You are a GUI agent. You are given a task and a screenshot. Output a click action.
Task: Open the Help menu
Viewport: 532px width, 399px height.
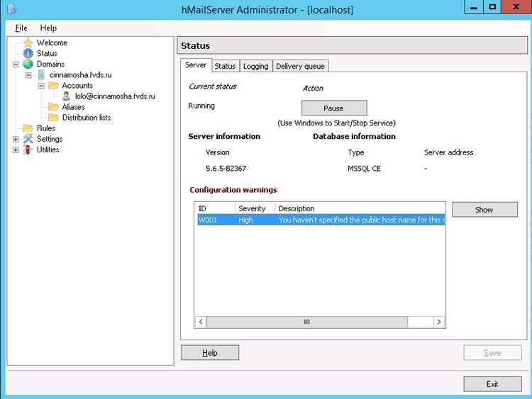click(x=48, y=28)
